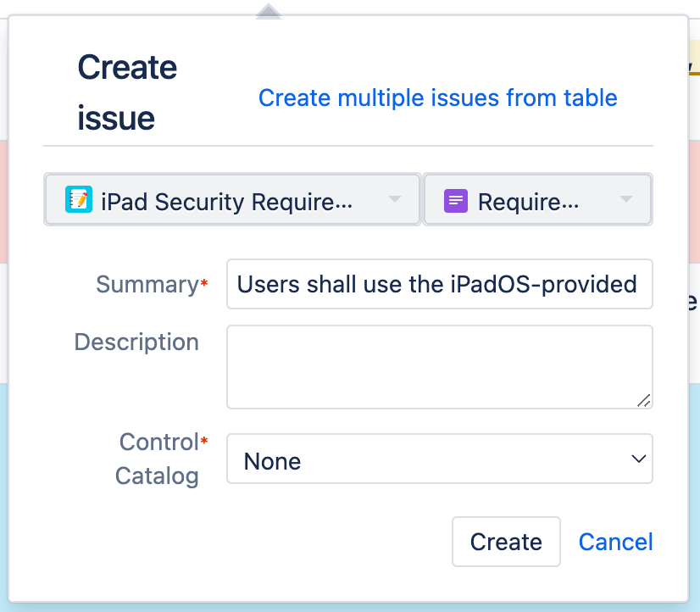Viewport: 700px width, 612px height.
Task: Open the Control Catalog dropdown showing None
Action: click(x=440, y=459)
